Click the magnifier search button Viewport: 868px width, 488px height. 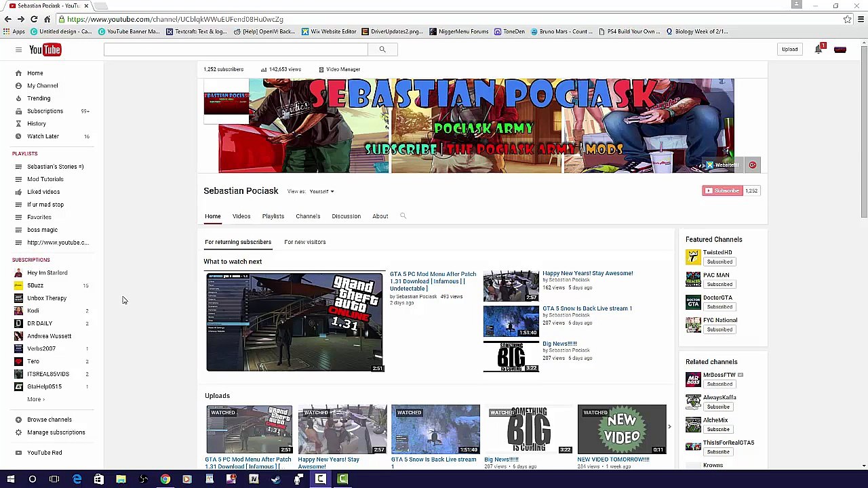click(382, 49)
